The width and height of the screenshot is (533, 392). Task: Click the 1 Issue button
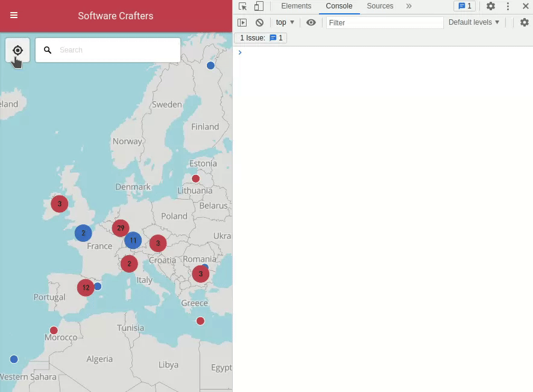point(260,38)
